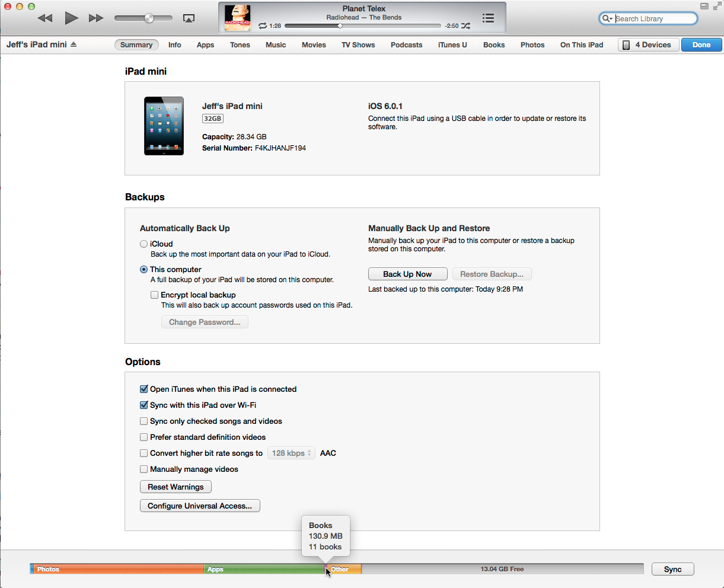Click the search magnifier dropdown icon

[x=607, y=18]
